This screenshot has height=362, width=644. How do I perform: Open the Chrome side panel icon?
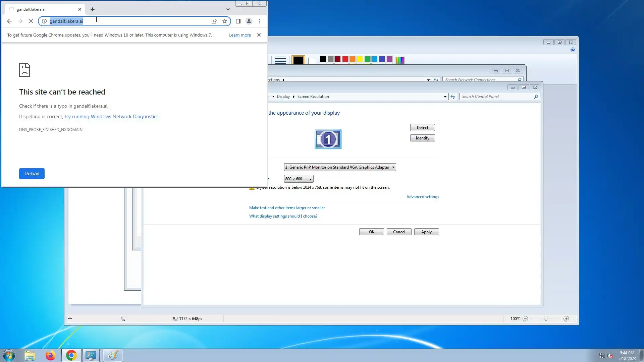coord(238,21)
